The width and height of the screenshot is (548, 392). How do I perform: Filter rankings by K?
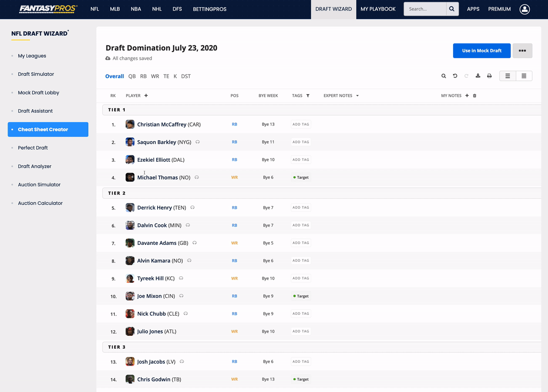coord(175,76)
